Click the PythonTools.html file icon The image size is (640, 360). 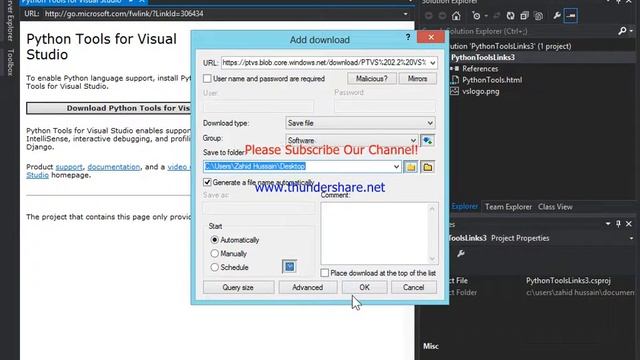(x=455, y=80)
